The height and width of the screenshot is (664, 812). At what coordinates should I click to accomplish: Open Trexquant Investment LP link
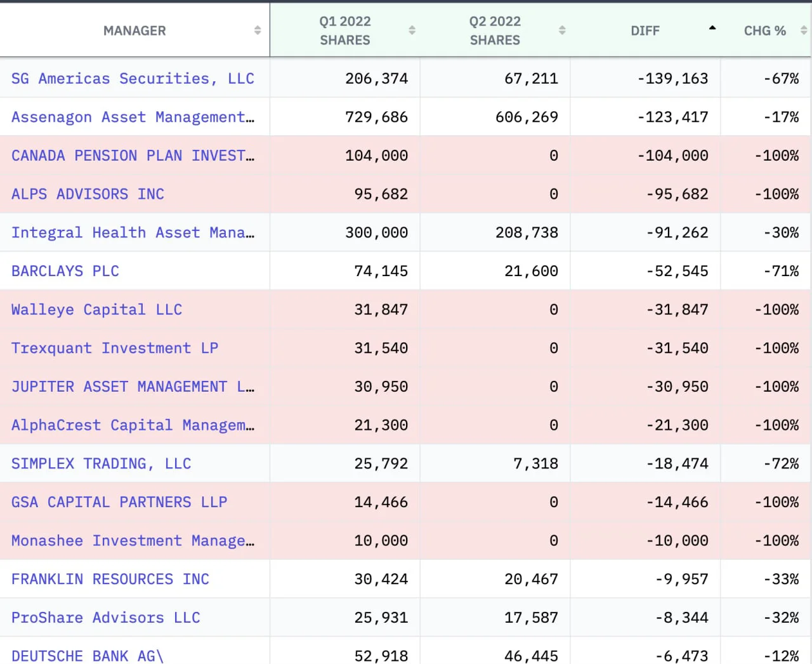[115, 349]
